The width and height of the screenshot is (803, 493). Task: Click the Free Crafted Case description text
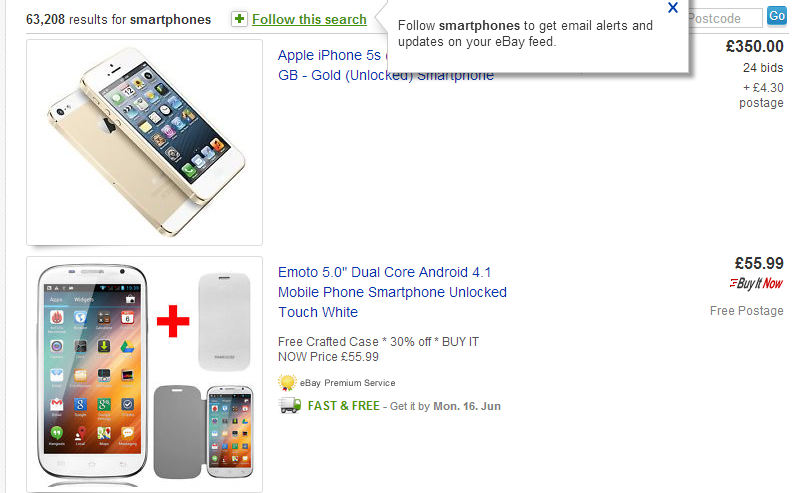pos(378,349)
